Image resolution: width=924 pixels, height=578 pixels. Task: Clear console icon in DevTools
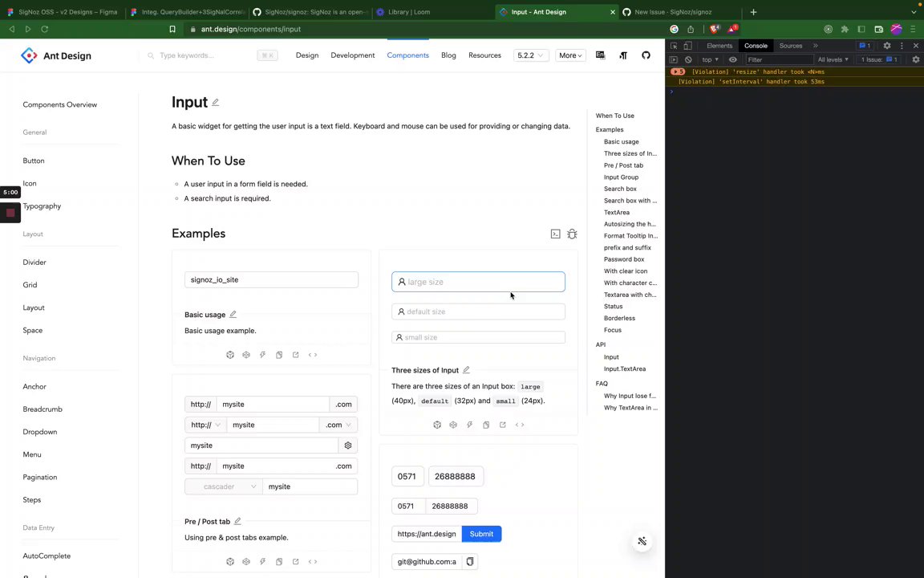tap(687, 59)
